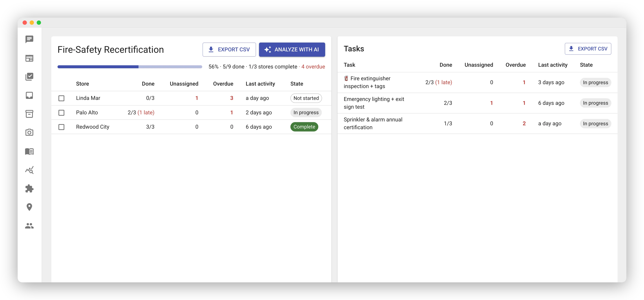Click Palo Alto's In progress badge
Viewport: 644px width, 300px height.
306,113
